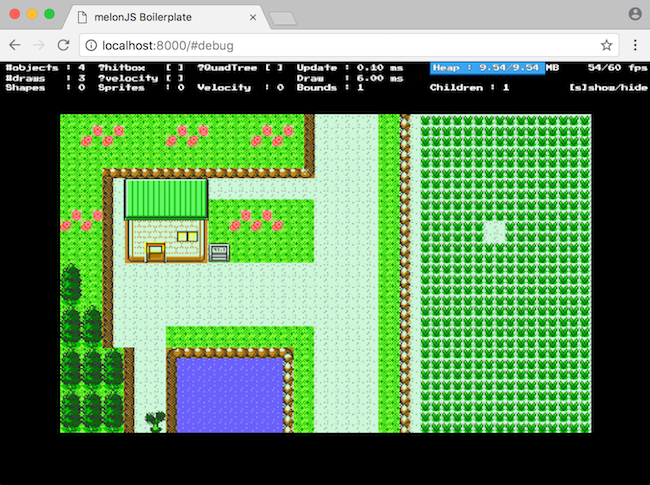Click the gray mailbox sign beside house

point(219,252)
